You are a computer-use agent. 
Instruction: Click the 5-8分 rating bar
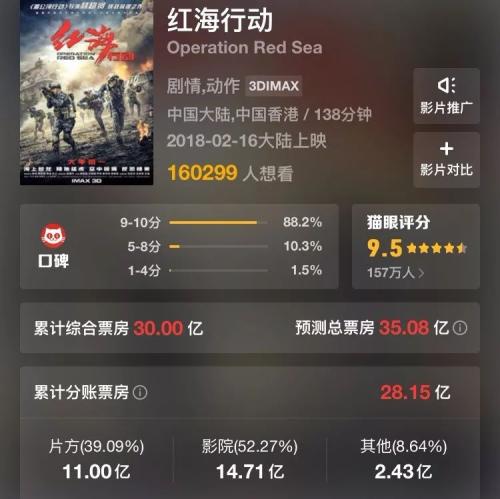coord(218,247)
